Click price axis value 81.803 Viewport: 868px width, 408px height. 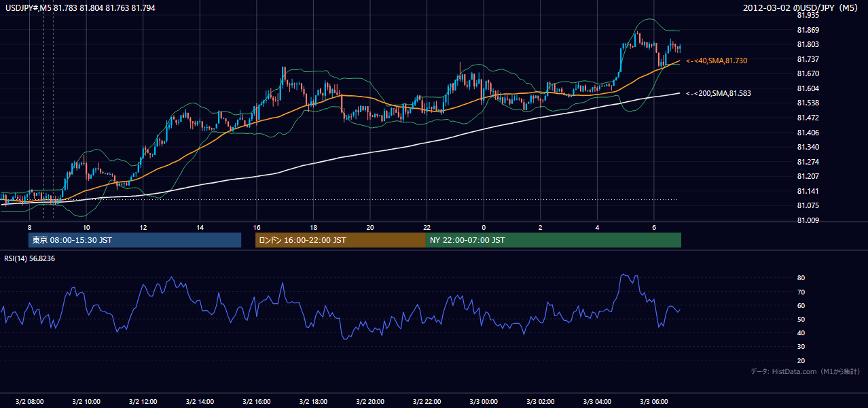(808, 45)
